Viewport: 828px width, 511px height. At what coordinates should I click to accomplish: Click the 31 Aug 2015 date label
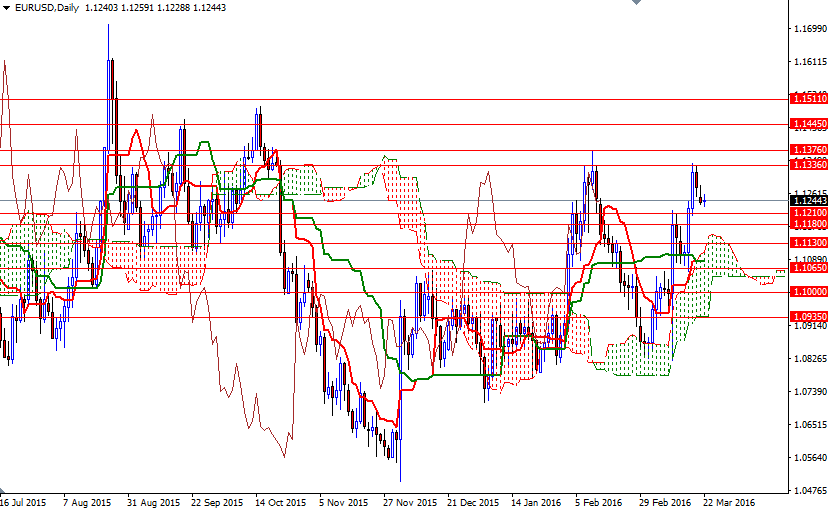[154, 503]
